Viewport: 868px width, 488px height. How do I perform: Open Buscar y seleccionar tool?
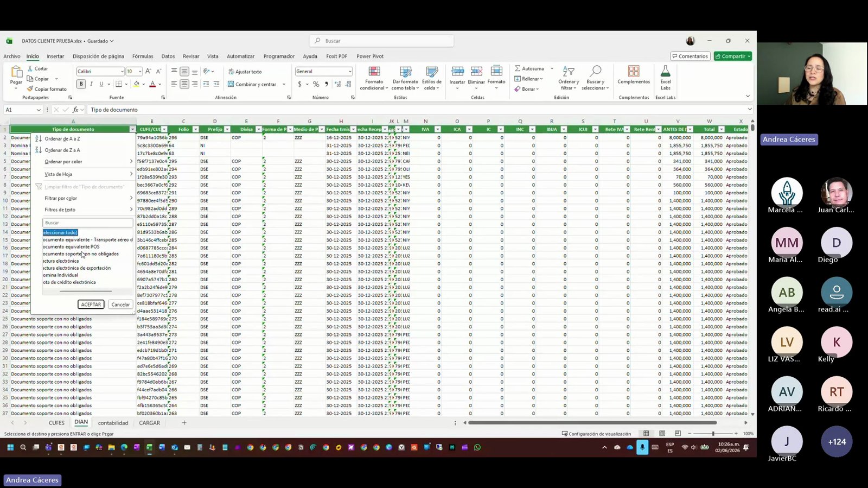pyautogui.click(x=595, y=78)
